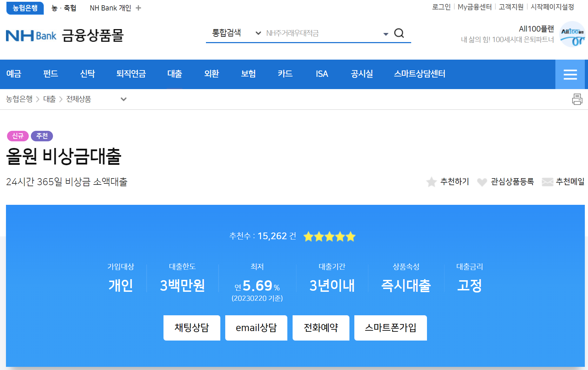588x370 pixels.
Task: Click the 로그인 link
Action: (x=441, y=7)
